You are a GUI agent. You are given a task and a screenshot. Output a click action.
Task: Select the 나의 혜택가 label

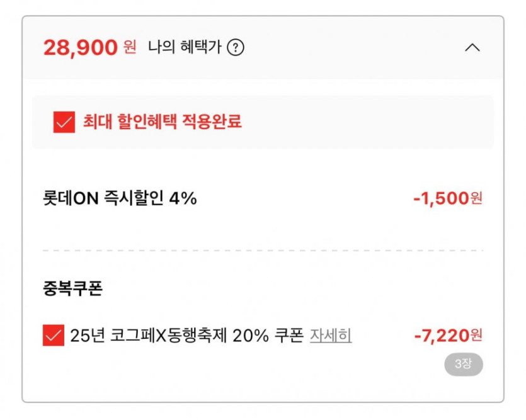tap(185, 47)
